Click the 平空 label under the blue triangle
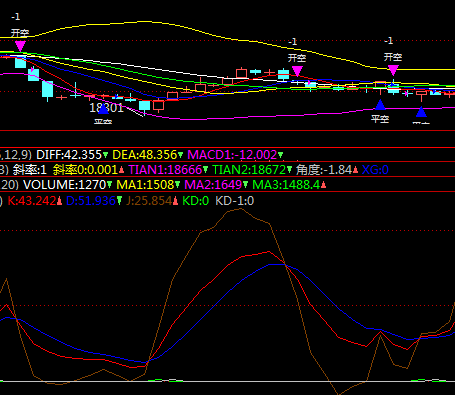 (380, 119)
